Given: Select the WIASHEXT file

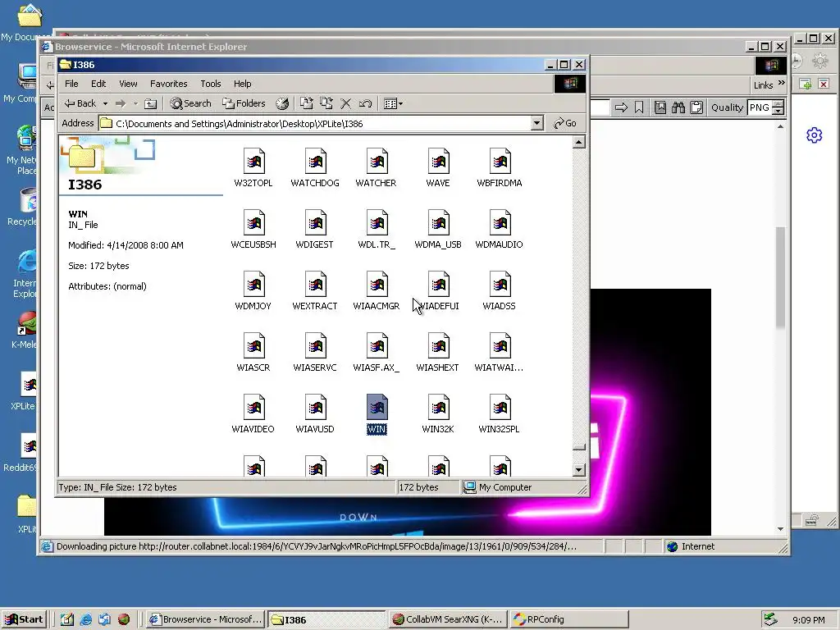Looking at the screenshot, I should pyautogui.click(x=438, y=353).
